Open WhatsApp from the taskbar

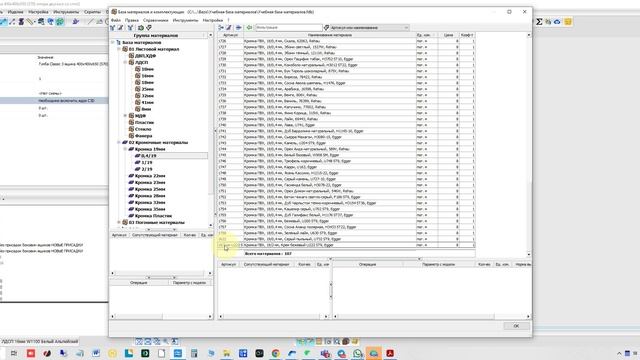tap(357, 353)
